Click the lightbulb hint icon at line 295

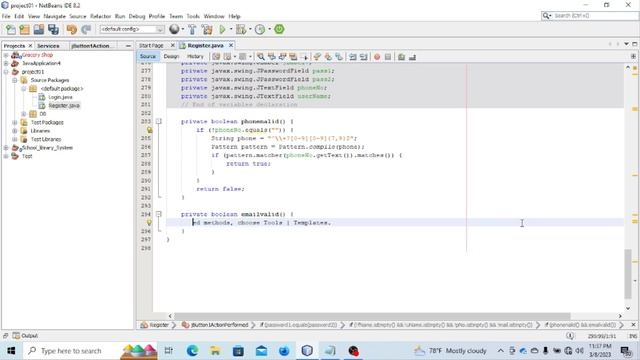tap(149, 222)
